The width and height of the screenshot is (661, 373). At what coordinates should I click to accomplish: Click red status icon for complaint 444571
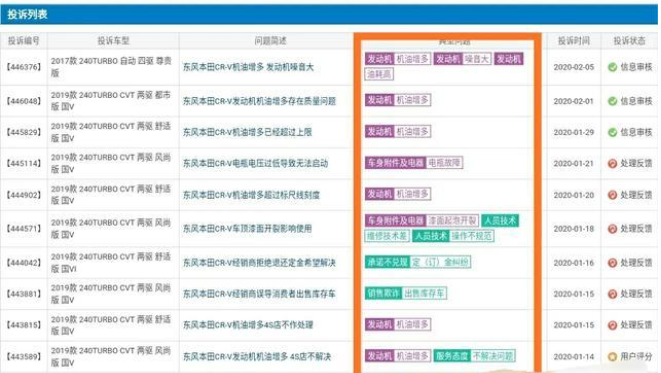point(612,229)
